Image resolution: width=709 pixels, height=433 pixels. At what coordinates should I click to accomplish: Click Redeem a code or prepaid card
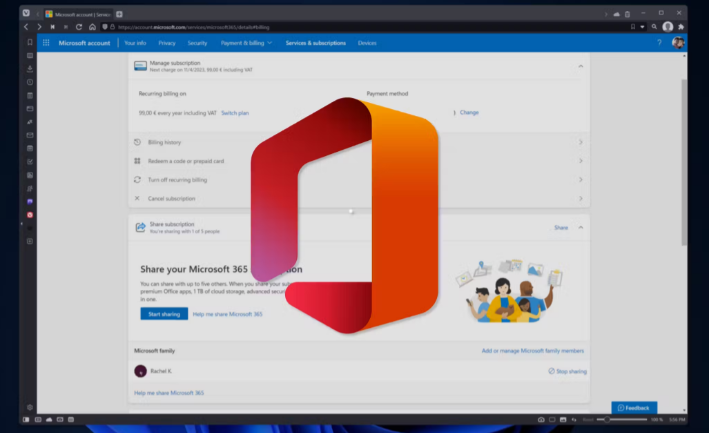(x=186, y=161)
